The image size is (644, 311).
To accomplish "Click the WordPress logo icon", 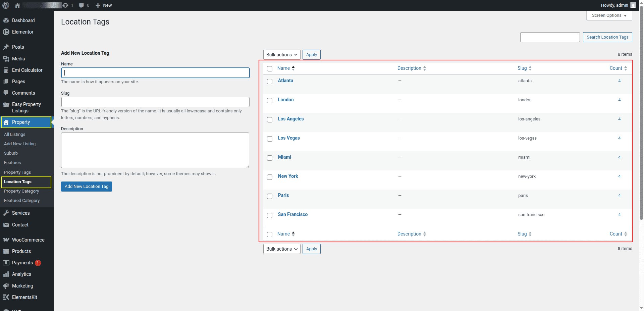I will pyautogui.click(x=6, y=5).
